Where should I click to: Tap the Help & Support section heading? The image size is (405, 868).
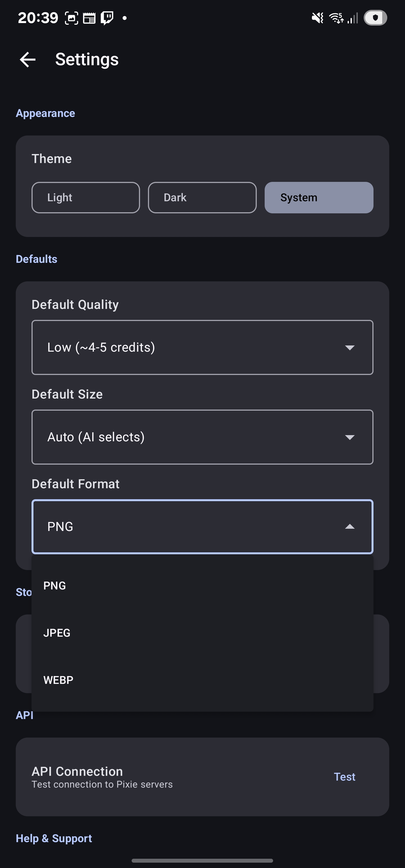point(54,838)
